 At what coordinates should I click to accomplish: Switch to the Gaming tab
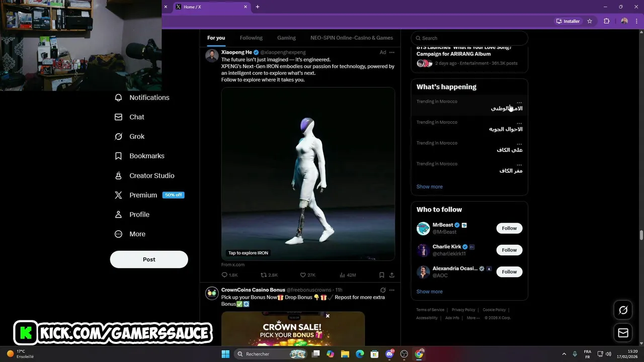[x=286, y=38]
